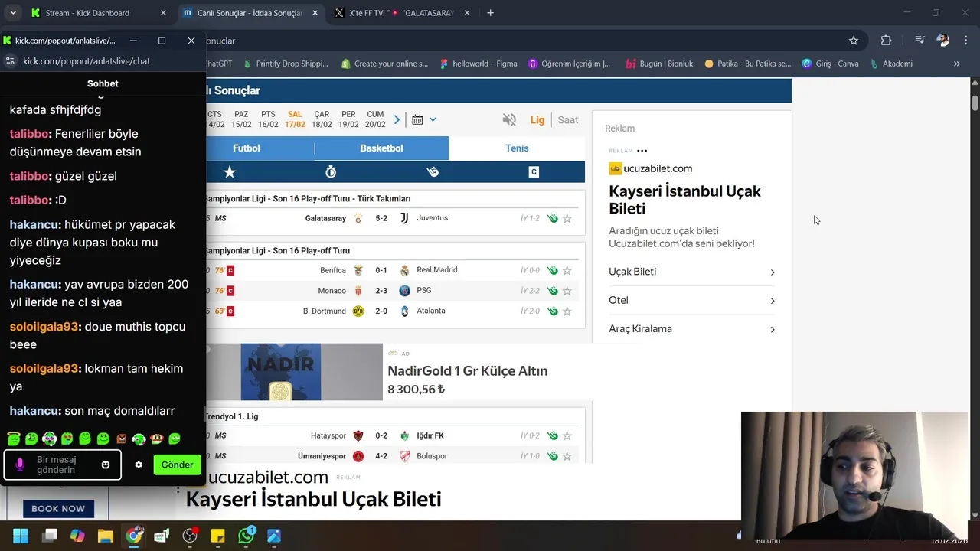980x551 pixels.
Task: Go to next dates with right arrow
Action: tap(397, 119)
